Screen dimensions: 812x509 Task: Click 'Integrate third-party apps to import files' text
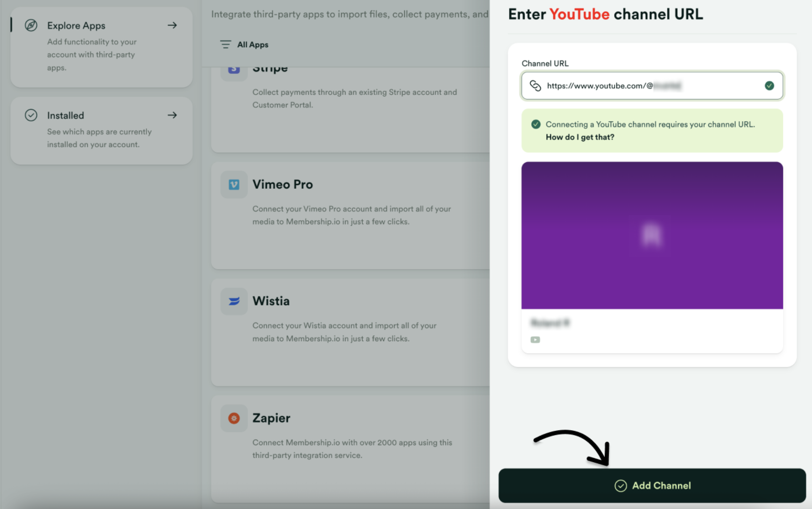350,14
